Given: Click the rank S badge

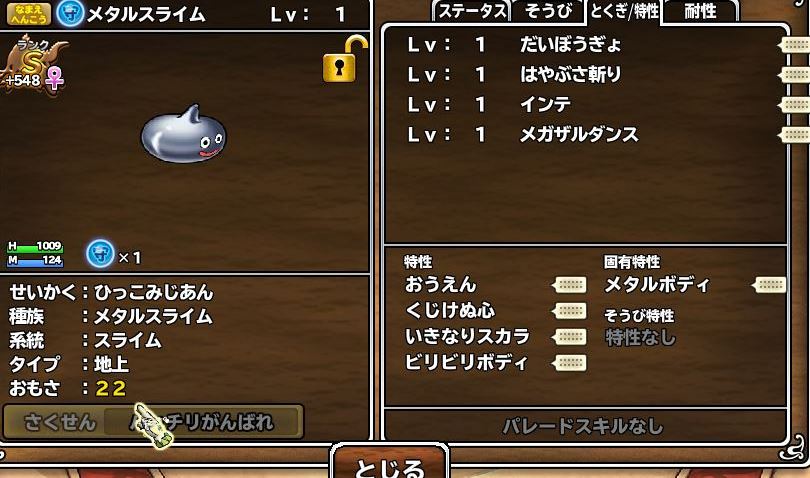Looking at the screenshot, I should [32, 66].
